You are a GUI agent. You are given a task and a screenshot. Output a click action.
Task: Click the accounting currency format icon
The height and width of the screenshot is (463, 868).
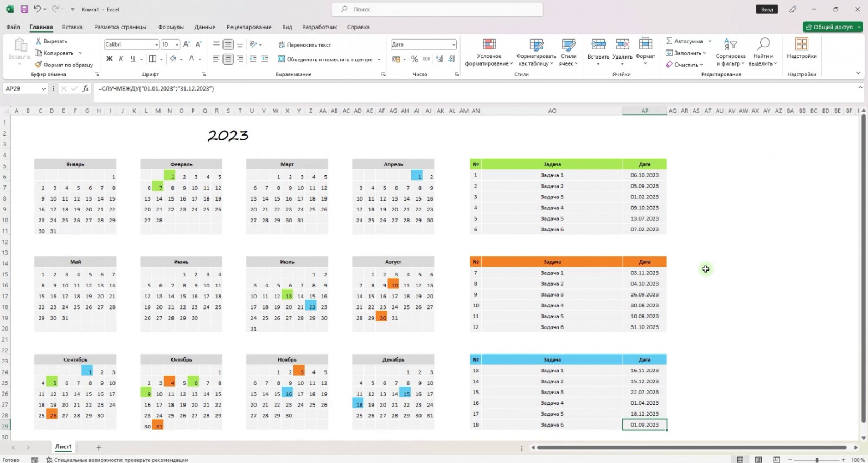click(x=396, y=59)
